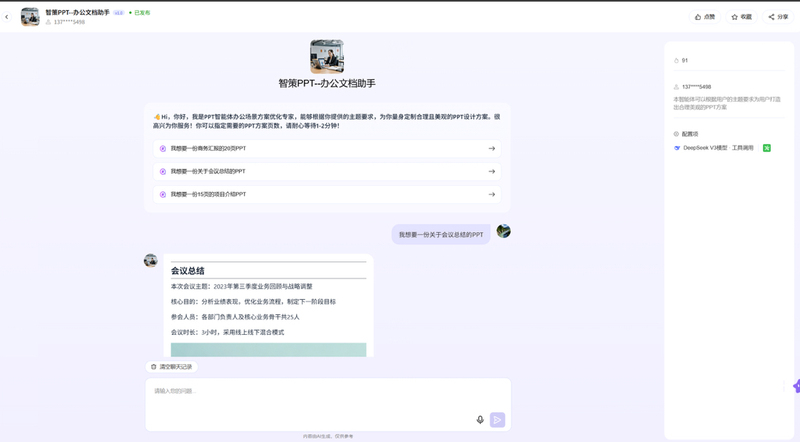Viewport: 800px width, 442px height.
Task: Select suggestion 我想要一份关于会议总结的PPT
Action: [x=327, y=171]
